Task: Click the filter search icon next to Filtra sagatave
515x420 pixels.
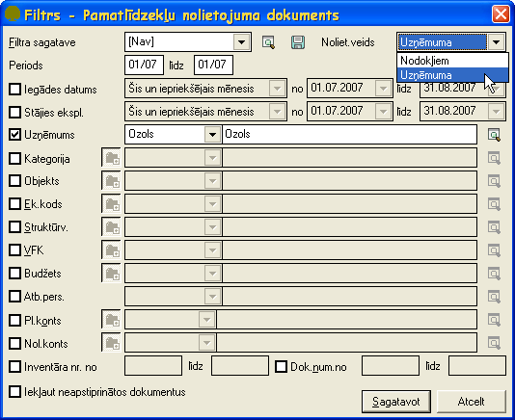Action: tap(269, 42)
